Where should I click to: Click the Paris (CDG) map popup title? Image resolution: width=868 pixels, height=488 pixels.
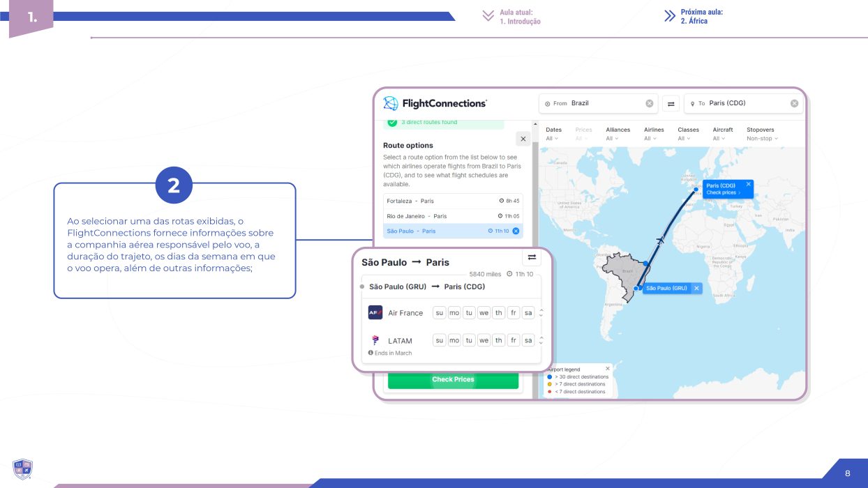[721, 185]
